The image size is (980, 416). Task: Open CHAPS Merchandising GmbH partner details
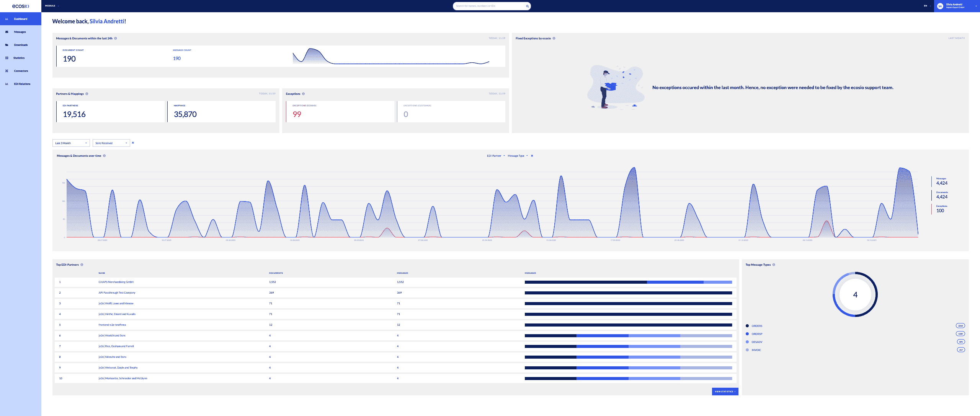pos(116,282)
